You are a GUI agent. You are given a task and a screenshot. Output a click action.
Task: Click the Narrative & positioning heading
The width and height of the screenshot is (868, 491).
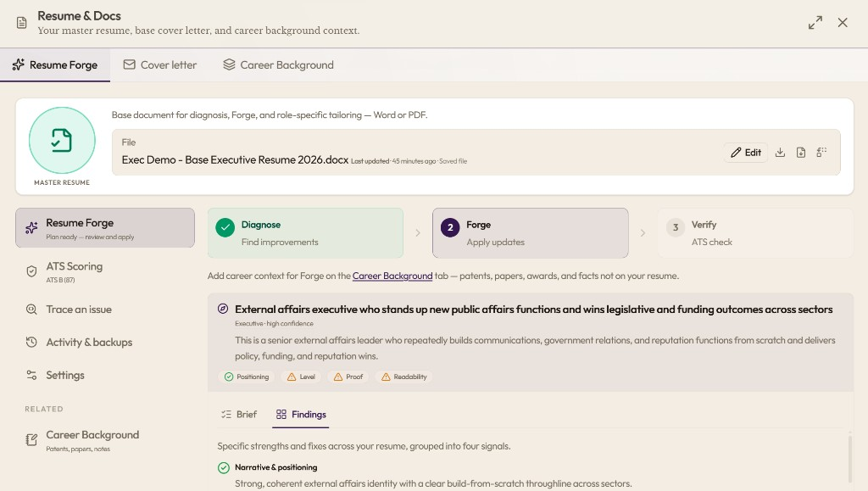276,467
